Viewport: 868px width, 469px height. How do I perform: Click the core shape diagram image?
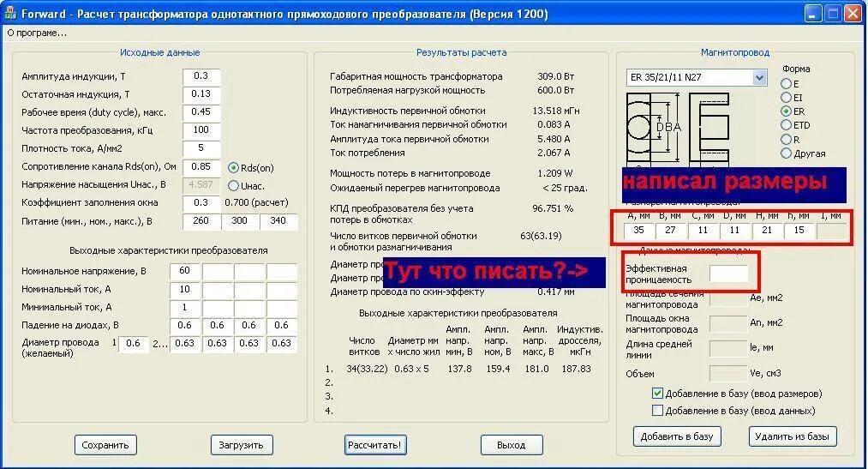tap(678, 130)
